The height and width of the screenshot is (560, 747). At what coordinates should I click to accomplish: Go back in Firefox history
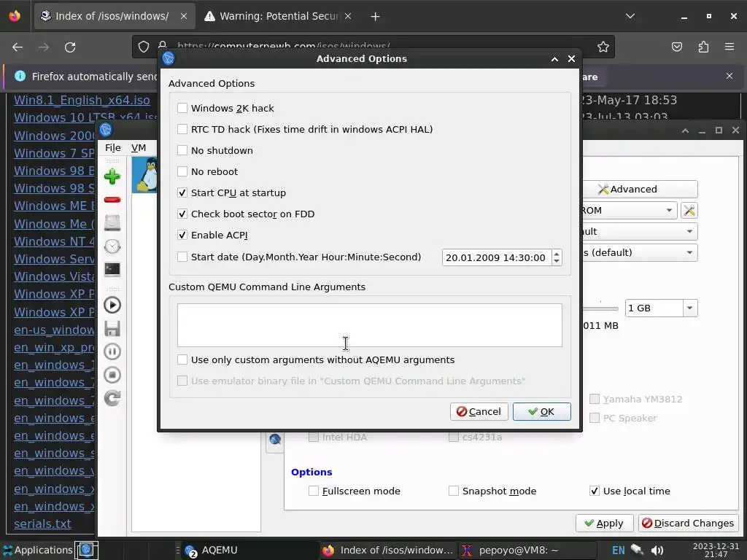18,47
